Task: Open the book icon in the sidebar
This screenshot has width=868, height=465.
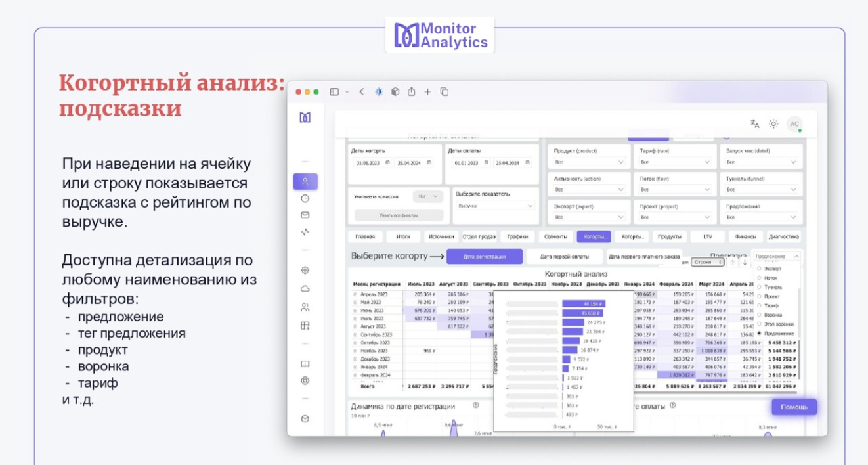Action: point(305,364)
